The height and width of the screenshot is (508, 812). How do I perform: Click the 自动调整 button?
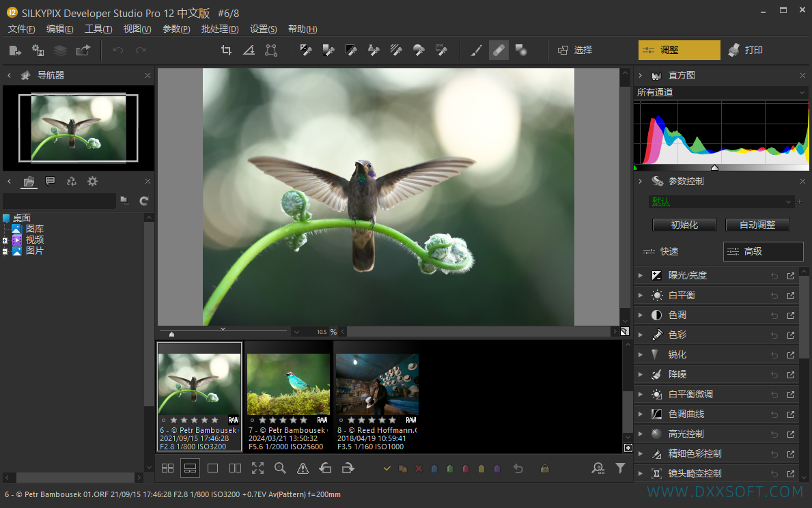757,225
